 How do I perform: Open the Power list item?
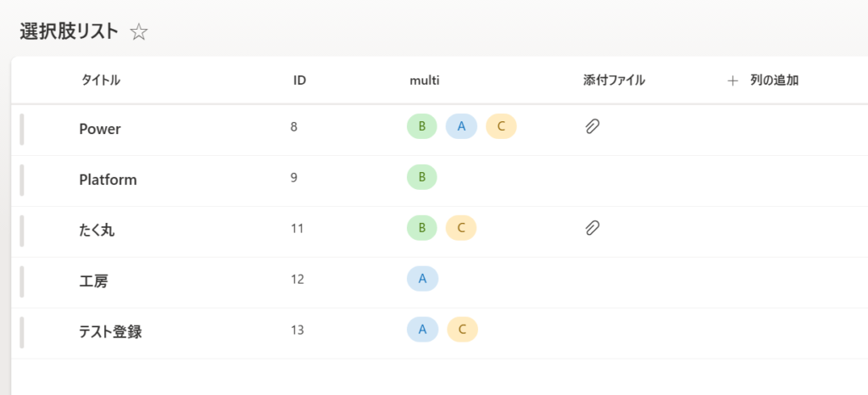pos(100,129)
